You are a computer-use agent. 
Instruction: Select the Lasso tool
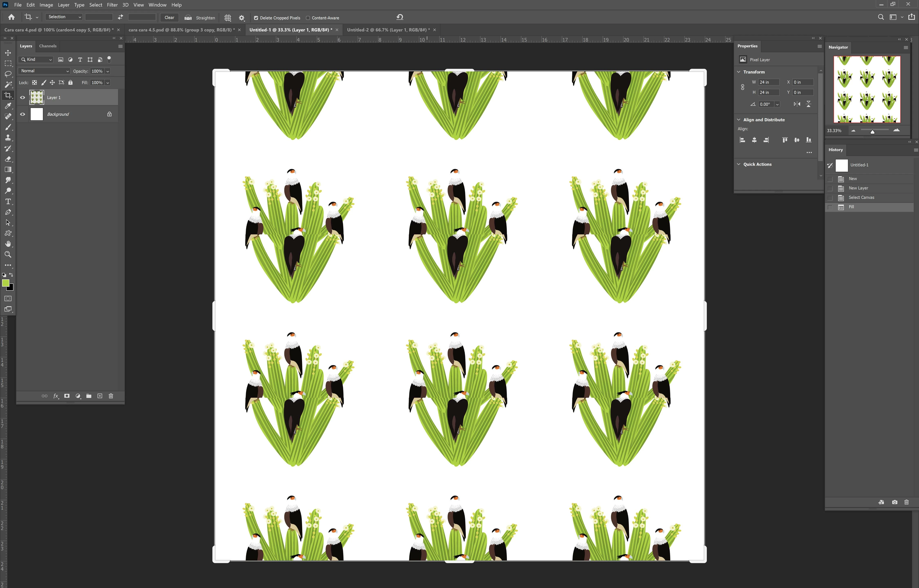tap(8, 74)
